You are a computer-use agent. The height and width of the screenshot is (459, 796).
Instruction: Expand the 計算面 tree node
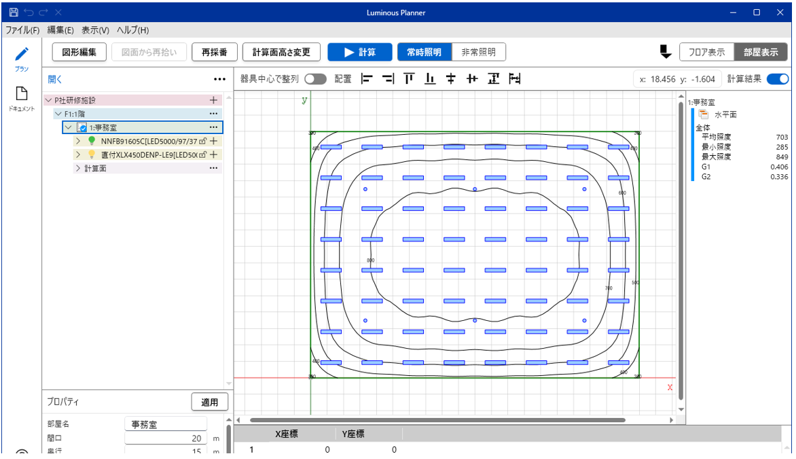77,169
